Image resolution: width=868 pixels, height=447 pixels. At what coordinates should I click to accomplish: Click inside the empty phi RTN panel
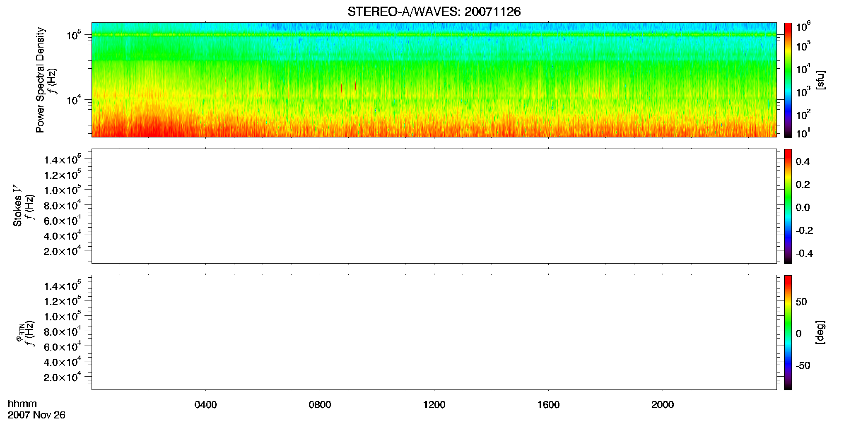434,332
